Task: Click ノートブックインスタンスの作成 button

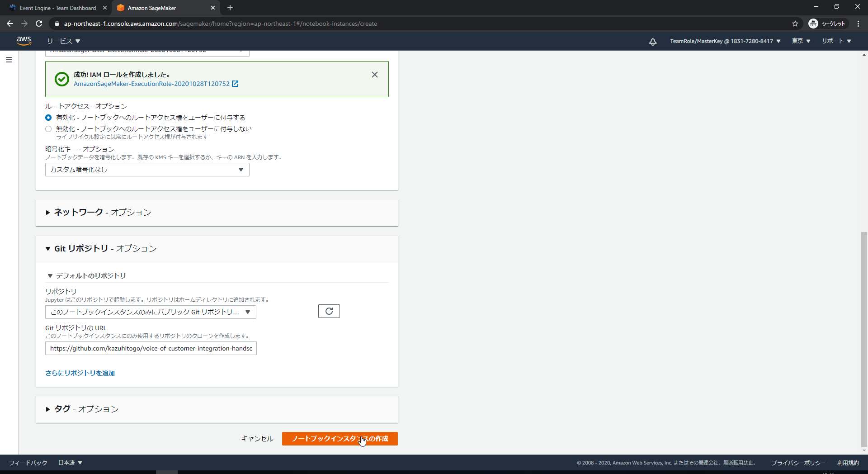Action: [340, 439]
